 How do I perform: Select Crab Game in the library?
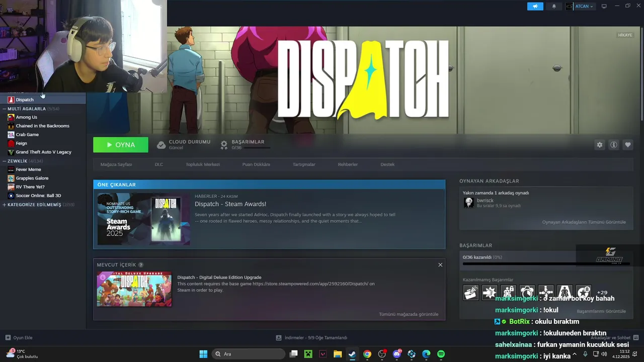pos(43,135)
